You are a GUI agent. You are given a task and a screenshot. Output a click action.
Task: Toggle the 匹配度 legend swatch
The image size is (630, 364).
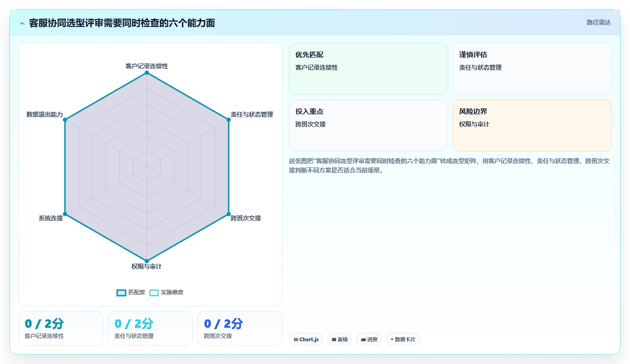[121, 292]
